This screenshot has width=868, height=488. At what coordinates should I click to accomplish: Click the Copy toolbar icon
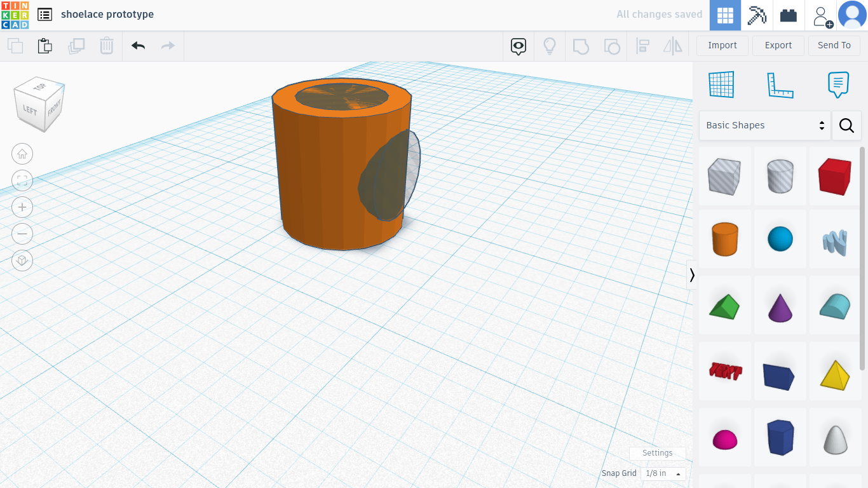[15, 46]
